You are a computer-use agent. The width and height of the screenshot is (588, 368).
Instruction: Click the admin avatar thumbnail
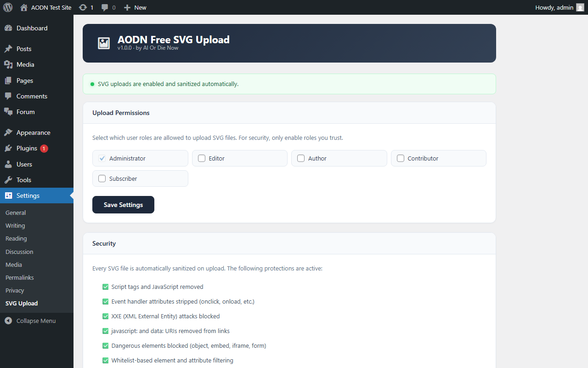point(580,7)
